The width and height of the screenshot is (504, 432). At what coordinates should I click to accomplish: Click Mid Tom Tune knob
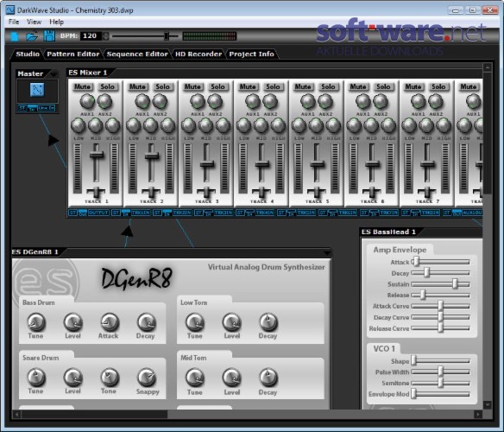tap(195, 378)
